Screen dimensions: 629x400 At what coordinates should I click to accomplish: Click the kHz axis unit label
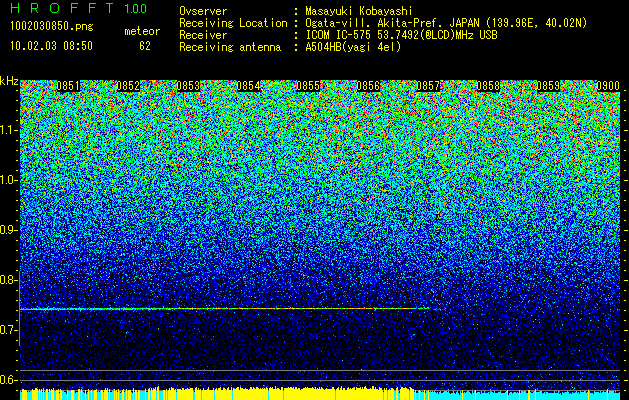coord(9,81)
